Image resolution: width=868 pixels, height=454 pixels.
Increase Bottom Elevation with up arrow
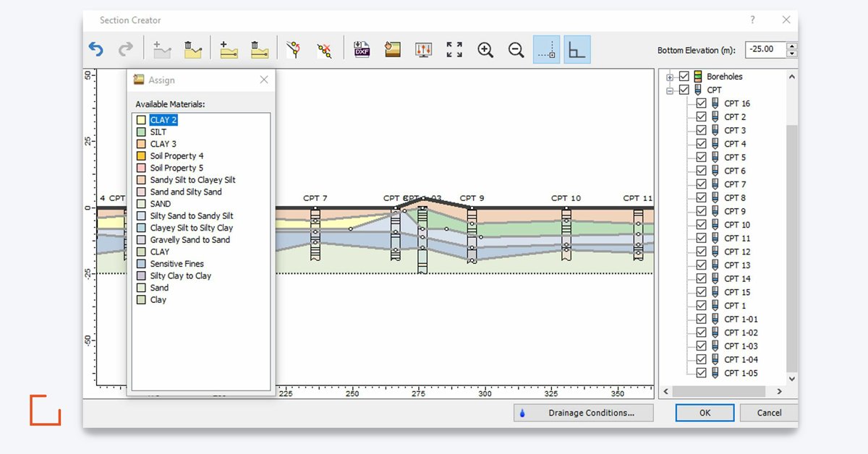(x=791, y=46)
